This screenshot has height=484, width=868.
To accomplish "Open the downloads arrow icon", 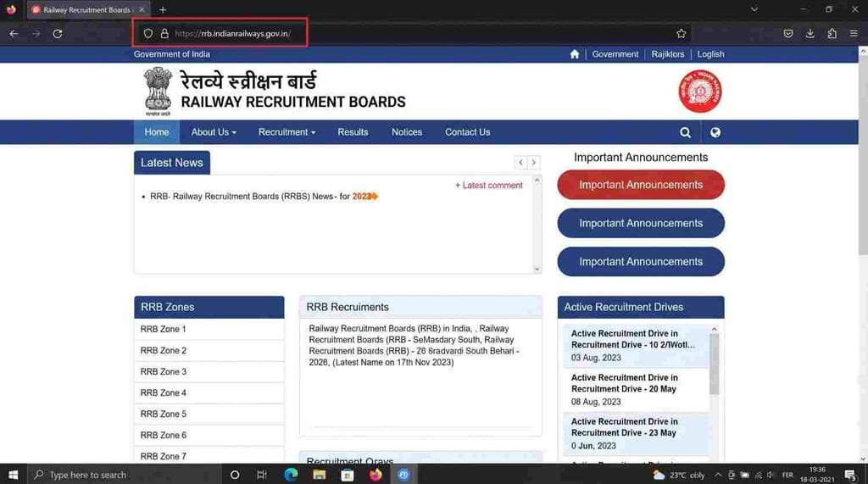I will (x=810, y=34).
